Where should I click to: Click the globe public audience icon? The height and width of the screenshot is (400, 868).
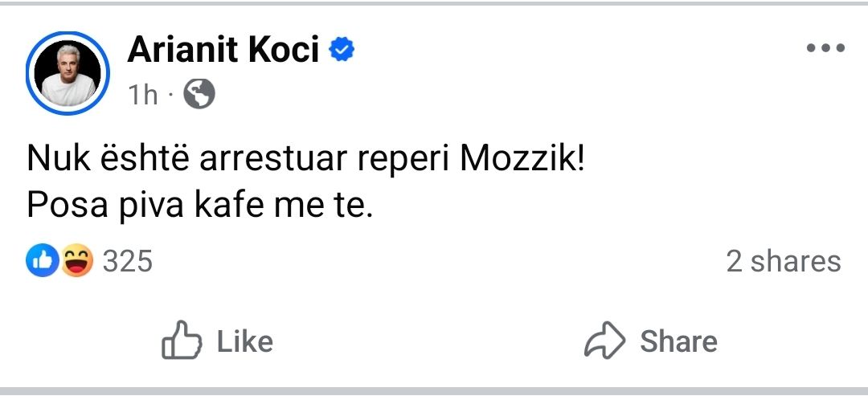coord(199,96)
